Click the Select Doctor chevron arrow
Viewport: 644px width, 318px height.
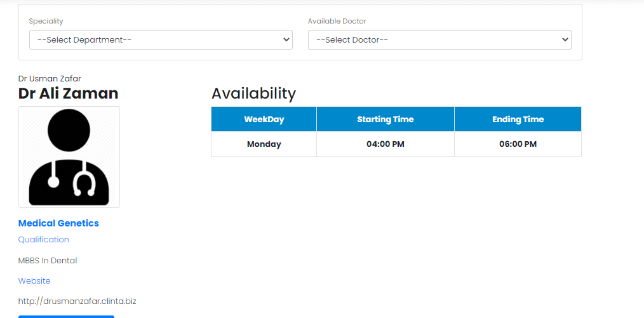coord(565,40)
